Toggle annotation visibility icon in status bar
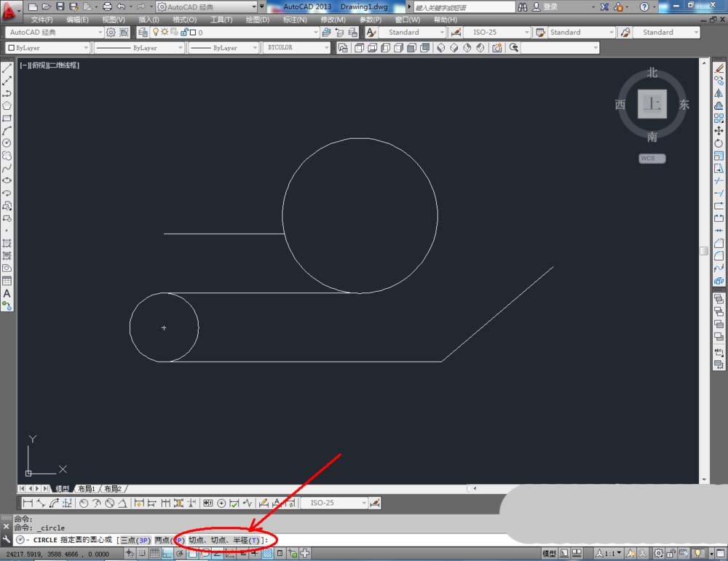The height and width of the screenshot is (561, 728). tap(630, 553)
